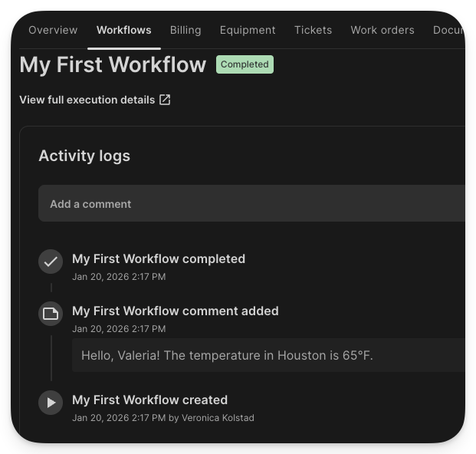Click the Activity logs section heading
The image size is (476, 454).
[84, 156]
